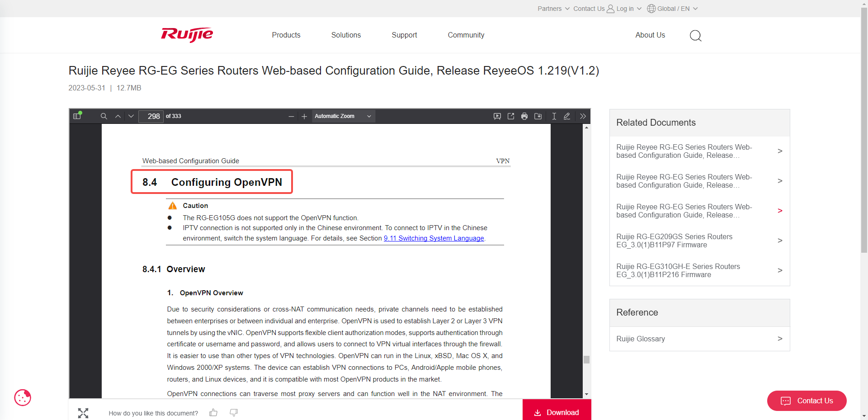
Task: Zoom in the PDF document
Action: tap(304, 116)
